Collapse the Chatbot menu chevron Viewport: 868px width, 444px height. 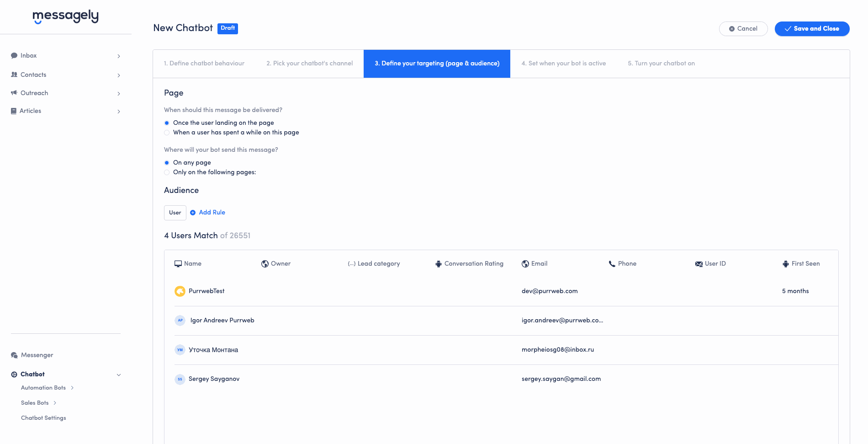(119, 375)
